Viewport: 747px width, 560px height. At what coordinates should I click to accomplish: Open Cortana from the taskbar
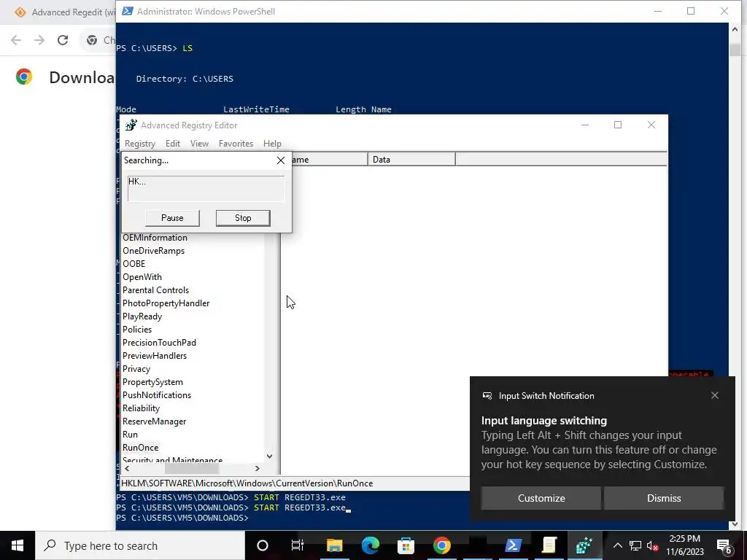pyautogui.click(x=263, y=545)
